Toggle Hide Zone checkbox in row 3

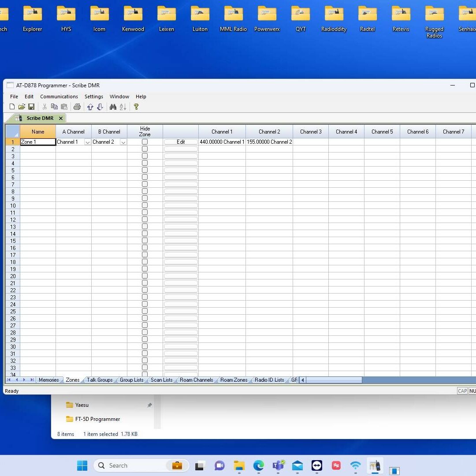pyautogui.click(x=145, y=156)
